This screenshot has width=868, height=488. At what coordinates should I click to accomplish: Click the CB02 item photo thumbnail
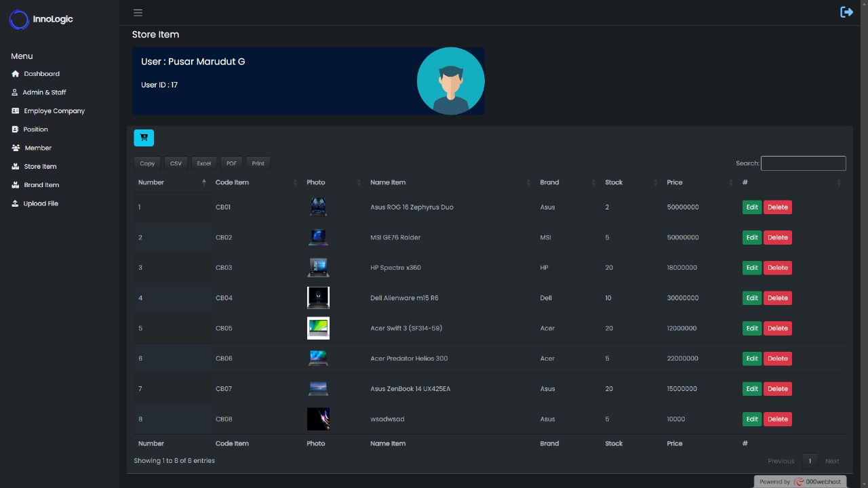tap(318, 237)
